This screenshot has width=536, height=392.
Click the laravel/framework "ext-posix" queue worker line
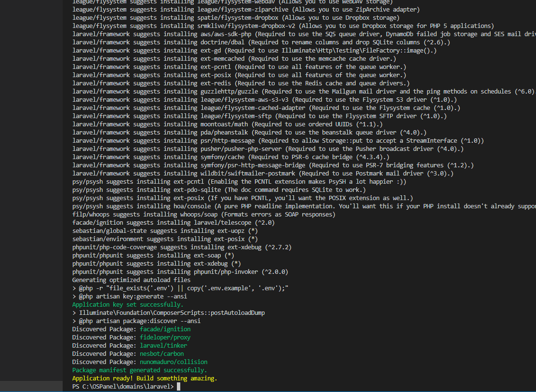[239, 75]
